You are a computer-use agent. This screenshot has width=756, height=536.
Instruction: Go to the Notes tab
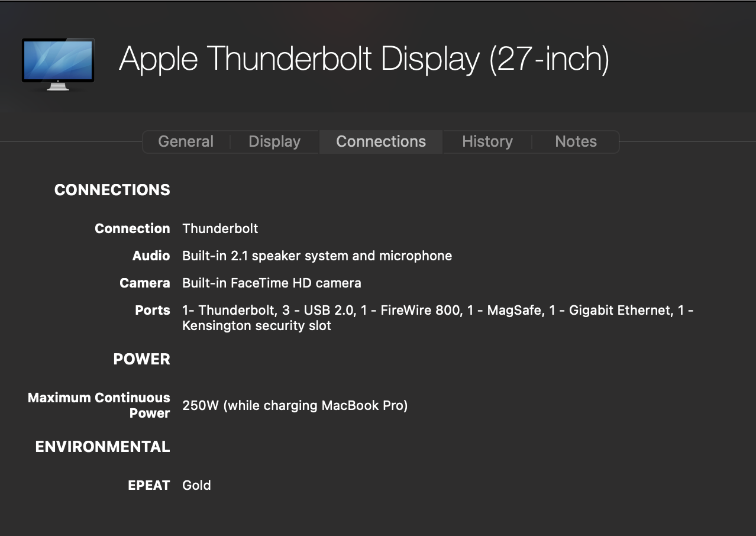[x=576, y=142]
